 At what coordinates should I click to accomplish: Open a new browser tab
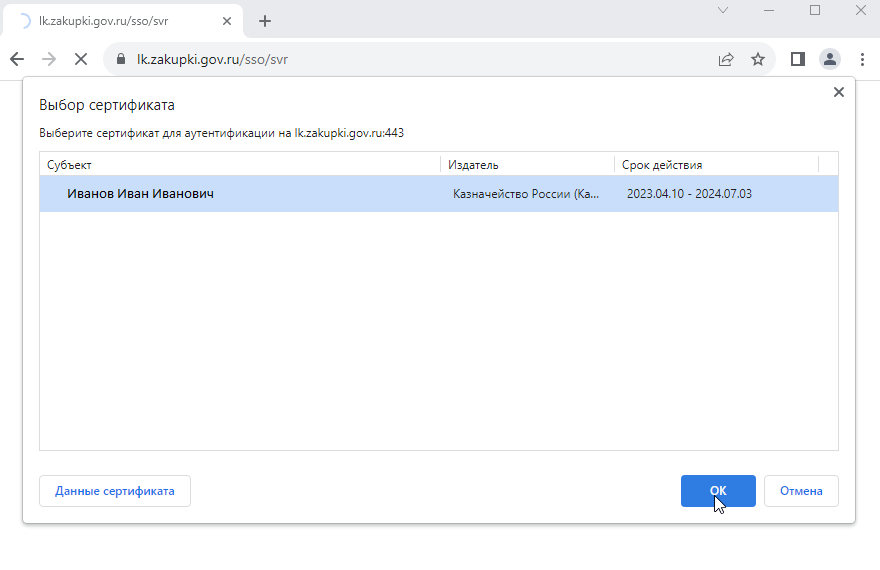[x=265, y=21]
